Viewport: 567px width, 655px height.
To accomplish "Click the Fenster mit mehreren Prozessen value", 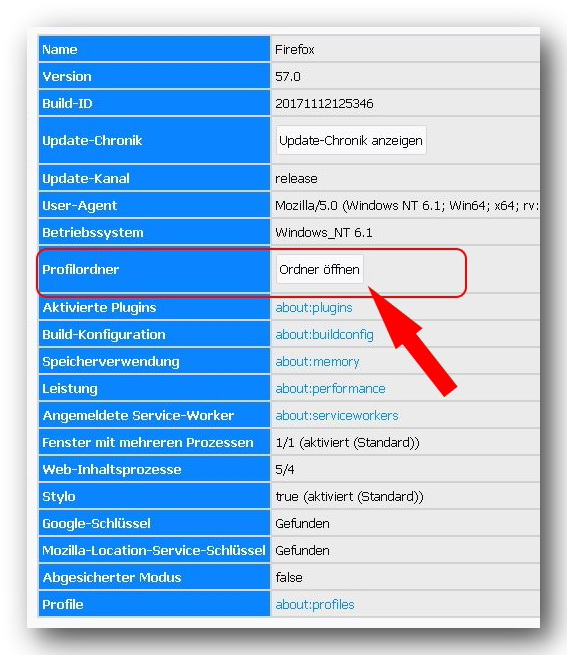I will (x=347, y=443).
